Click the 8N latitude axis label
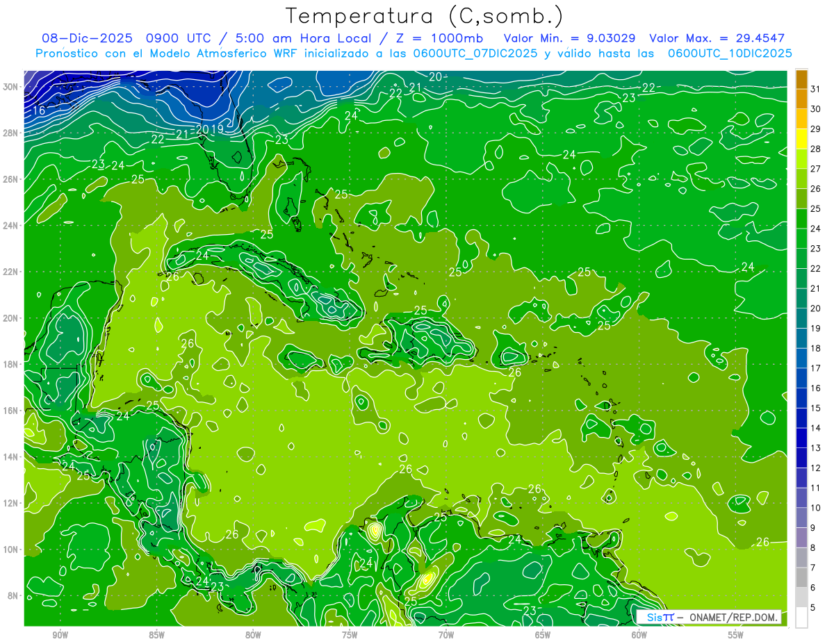834x644 pixels. click(14, 596)
